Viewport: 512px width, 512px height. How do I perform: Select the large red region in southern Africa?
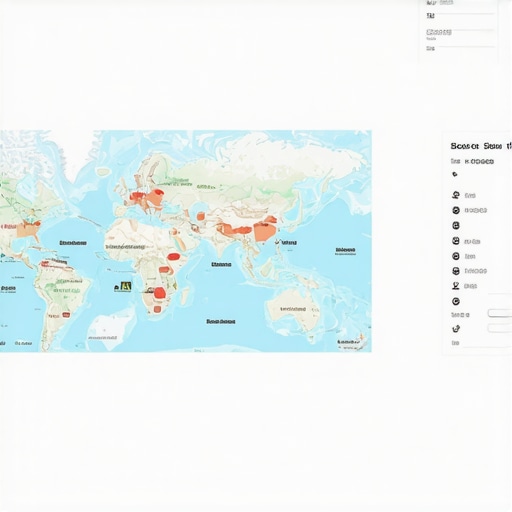[x=160, y=293]
